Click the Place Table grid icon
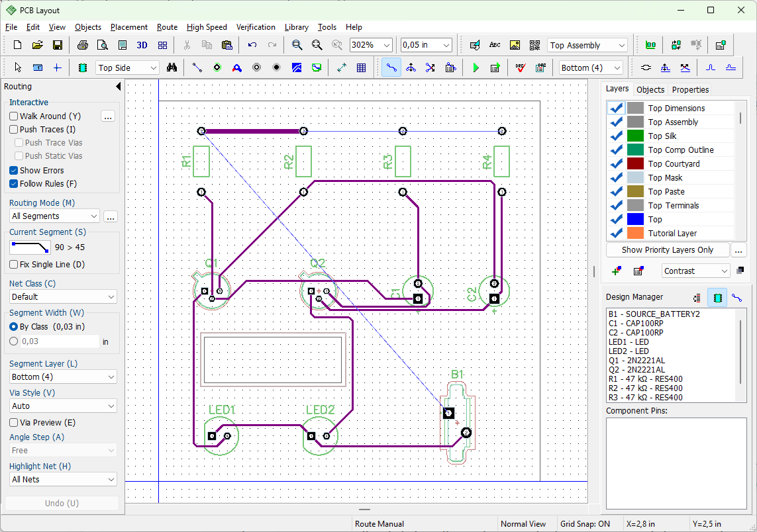This screenshot has height=532, width=757. 361,67
